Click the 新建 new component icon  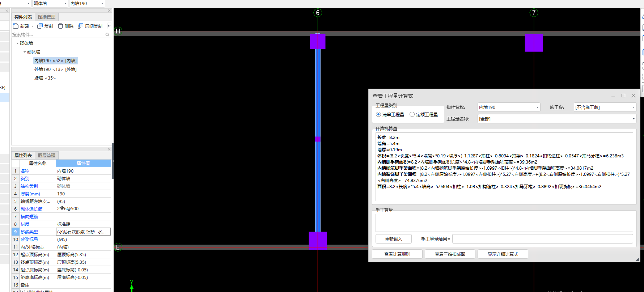pyautogui.click(x=16, y=26)
